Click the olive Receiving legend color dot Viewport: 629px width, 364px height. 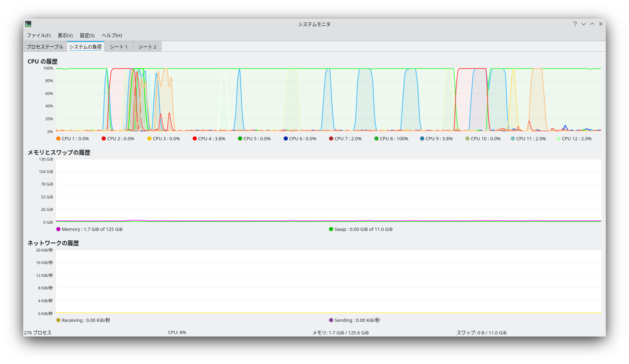coord(58,320)
